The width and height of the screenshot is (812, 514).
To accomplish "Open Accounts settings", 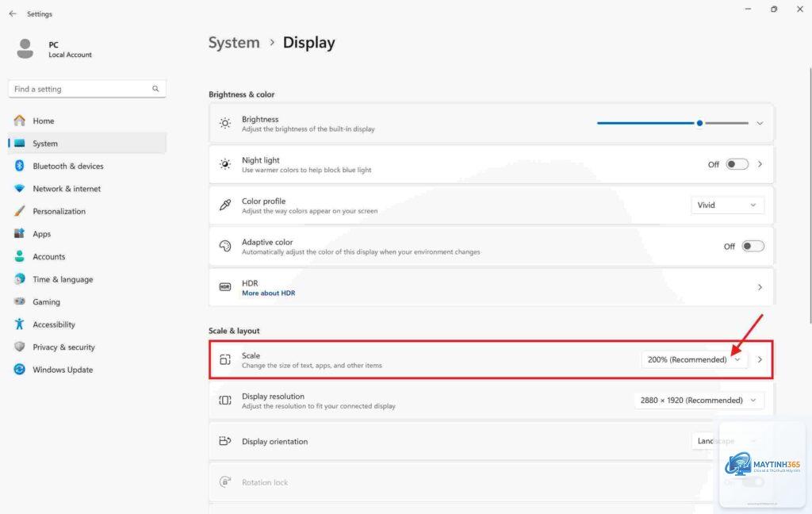I will click(48, 256).
